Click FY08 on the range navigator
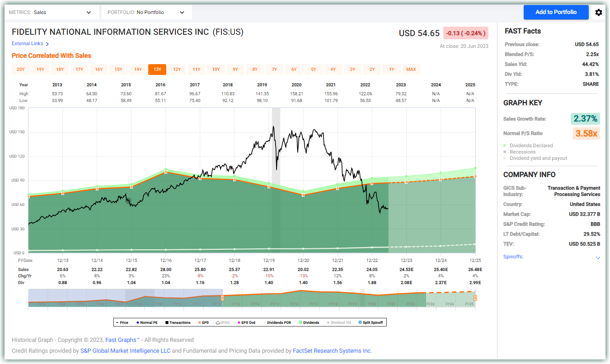 tap(139, 304)
